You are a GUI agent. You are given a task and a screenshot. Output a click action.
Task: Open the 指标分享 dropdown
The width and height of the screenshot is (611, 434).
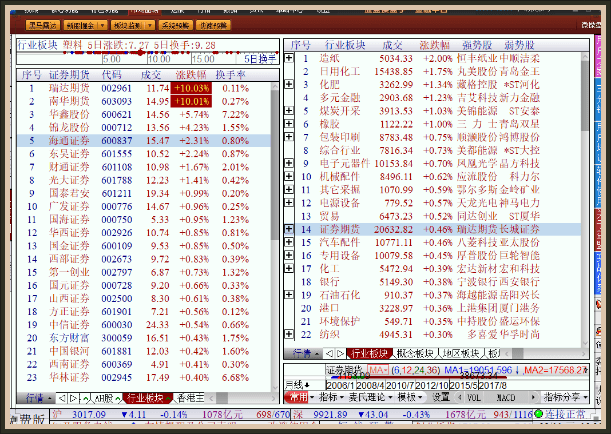(x=565, y=397)
